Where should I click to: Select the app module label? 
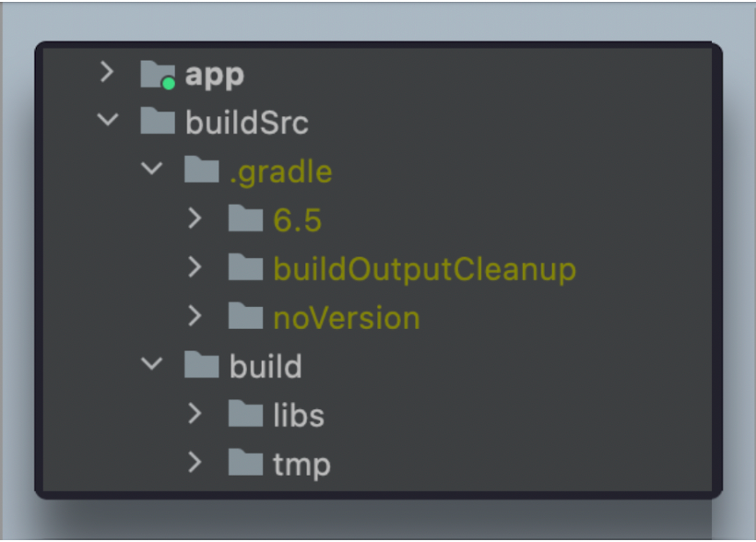[215, 76]
